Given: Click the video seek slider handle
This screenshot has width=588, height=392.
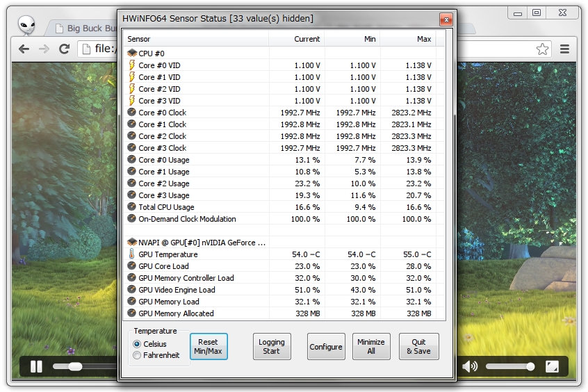Looking at the screenshot, I should [x=75, y=366].
